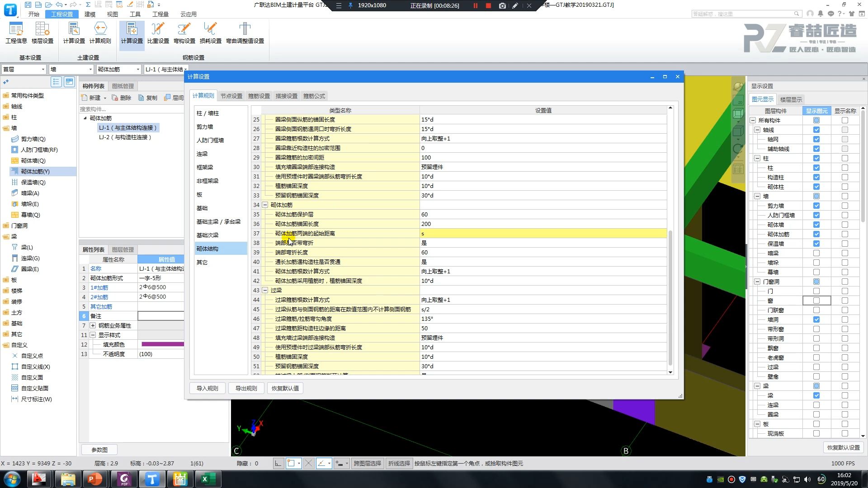Open the 建模 ribbon menu
Viewport: 868px width, 488px height.
pyautogui.click(x=90, y=14)
